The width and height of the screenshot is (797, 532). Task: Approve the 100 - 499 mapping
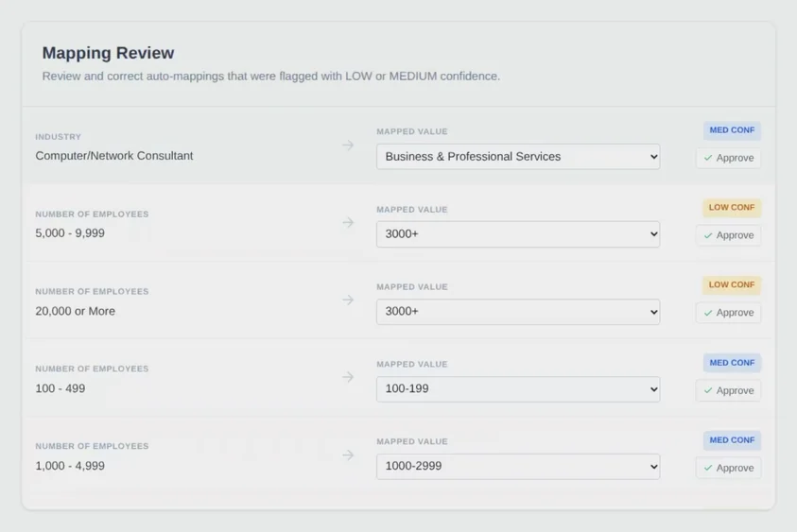tap(728, 390)
